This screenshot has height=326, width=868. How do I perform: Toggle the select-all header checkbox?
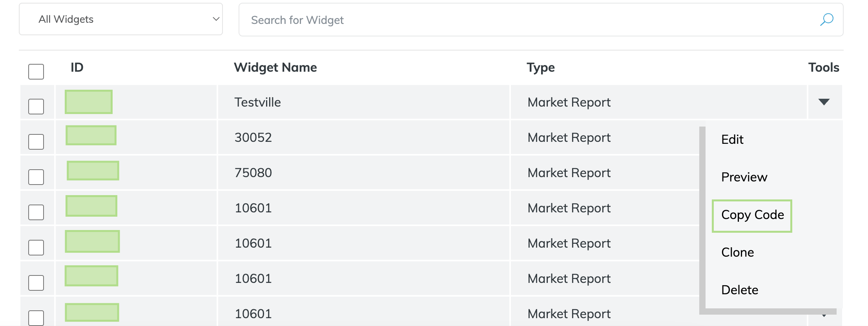tap(36, 72)
